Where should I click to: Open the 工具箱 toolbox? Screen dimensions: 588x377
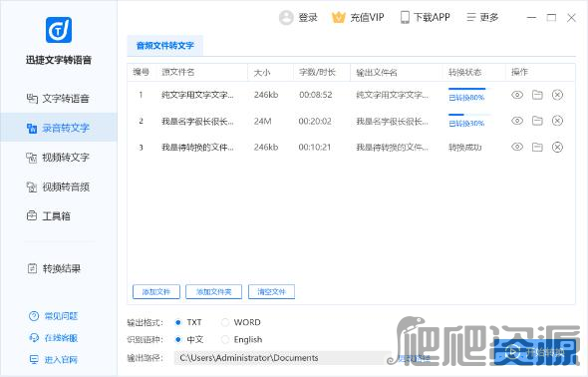49,216
